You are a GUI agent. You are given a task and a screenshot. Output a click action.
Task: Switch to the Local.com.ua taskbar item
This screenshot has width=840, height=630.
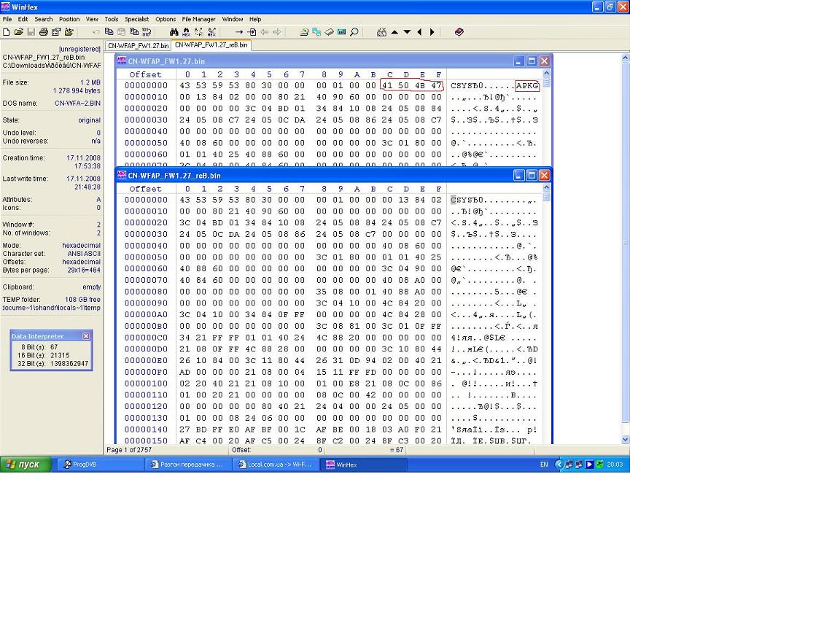tap(275, 464)
